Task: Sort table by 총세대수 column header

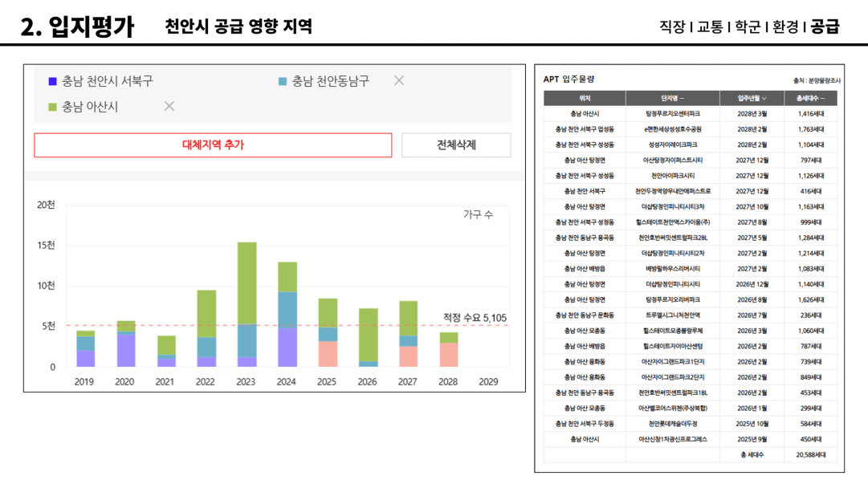Action: click(x=810, y=99)
